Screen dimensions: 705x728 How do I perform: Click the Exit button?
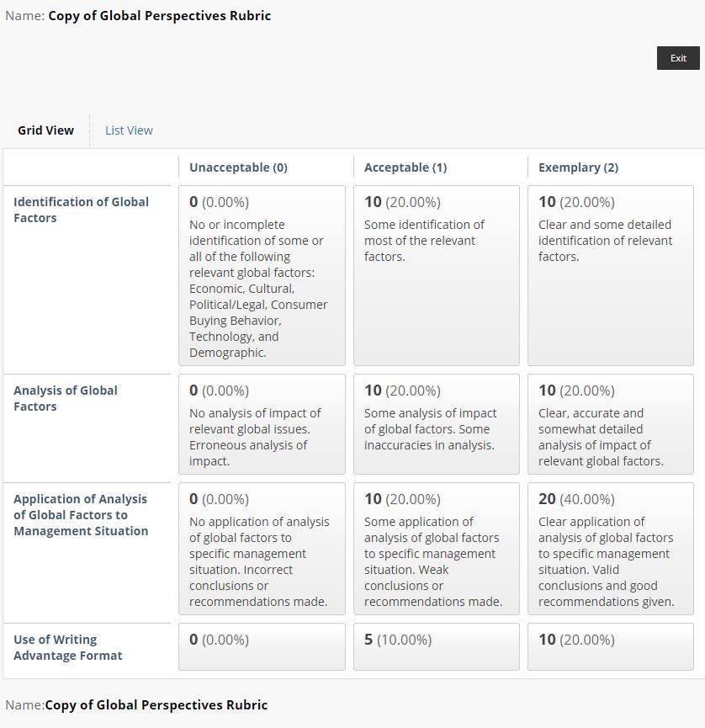678,58
